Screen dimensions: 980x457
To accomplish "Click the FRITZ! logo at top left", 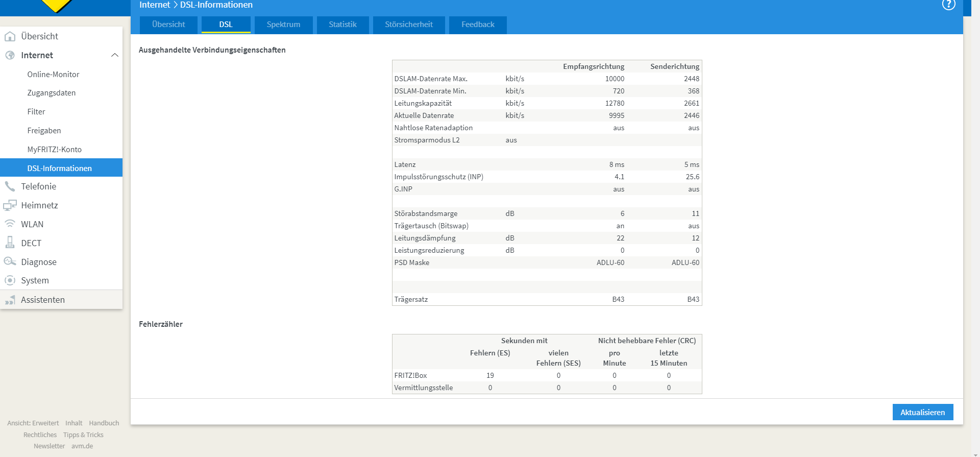I will [x=56, y=6].
